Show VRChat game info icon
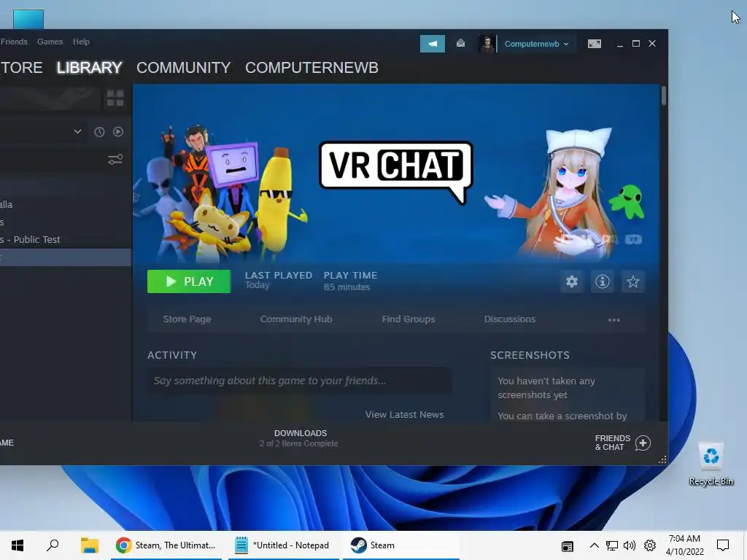This screenshot has width=747, height=560. 602,282
